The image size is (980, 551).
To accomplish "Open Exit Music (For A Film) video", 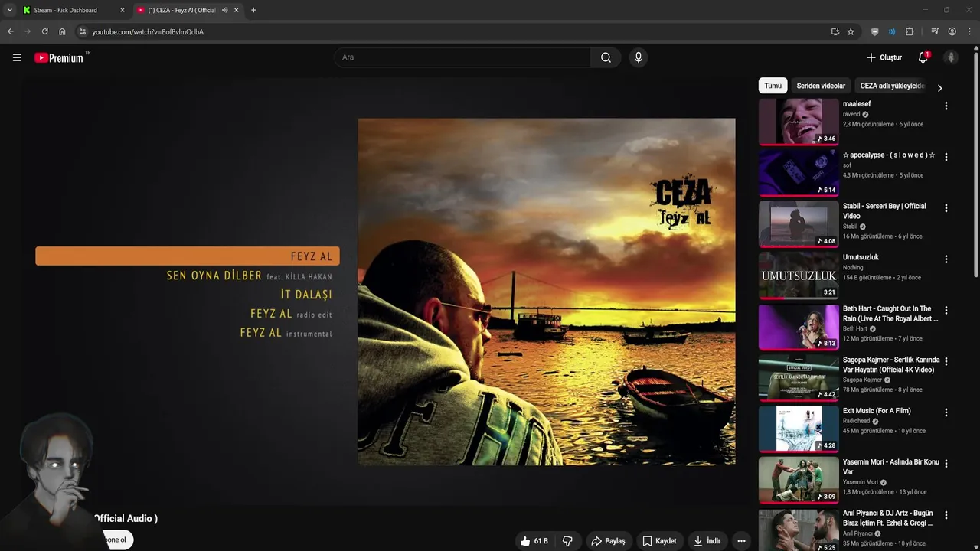I will tap(877, 411).
